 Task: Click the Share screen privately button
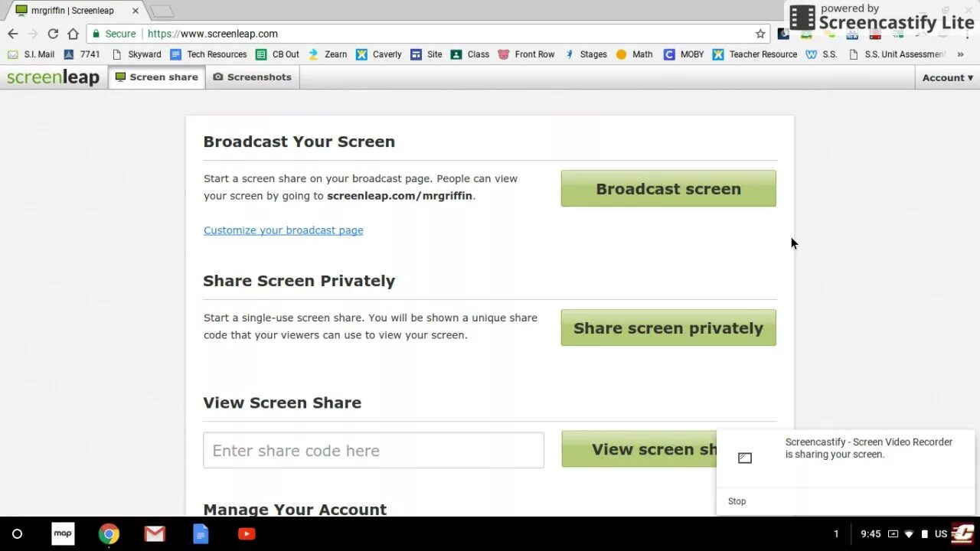(x=668, y=328)
